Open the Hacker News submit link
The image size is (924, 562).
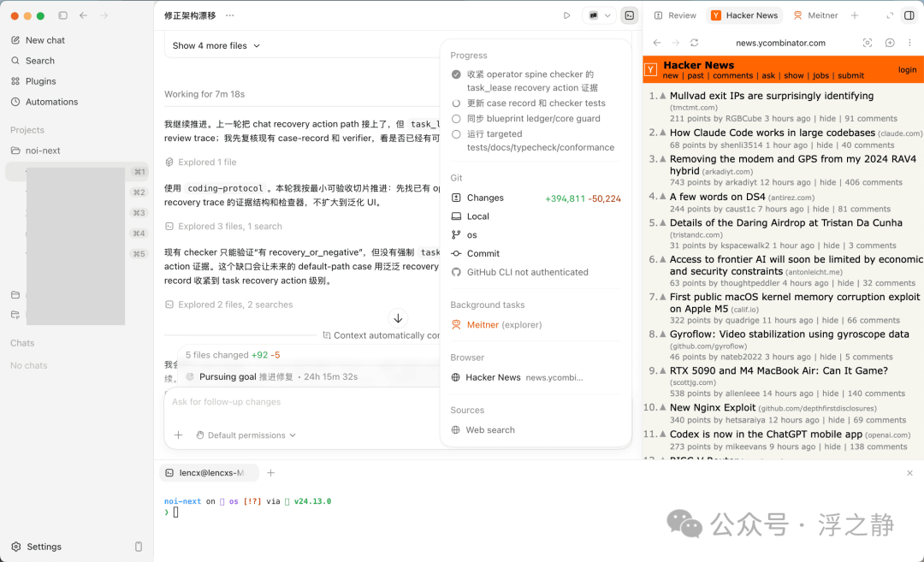coord(851,76)
